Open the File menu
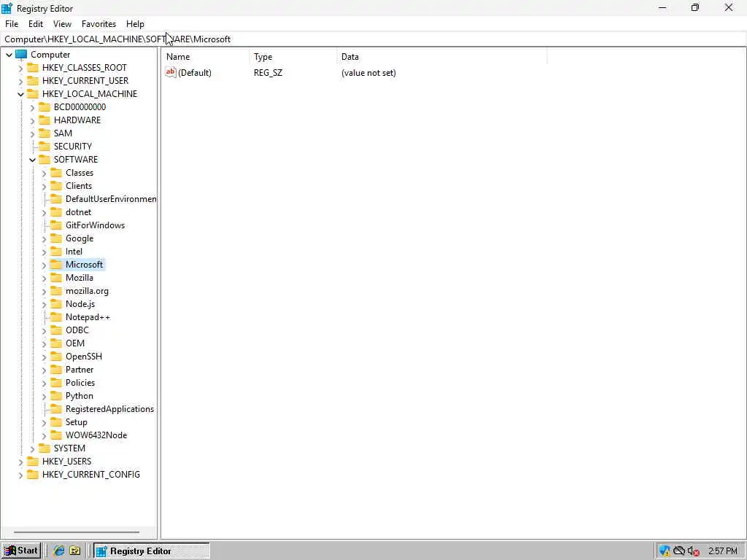The height and width of the screenshot is (560, 747). click(x=12, y=24)
